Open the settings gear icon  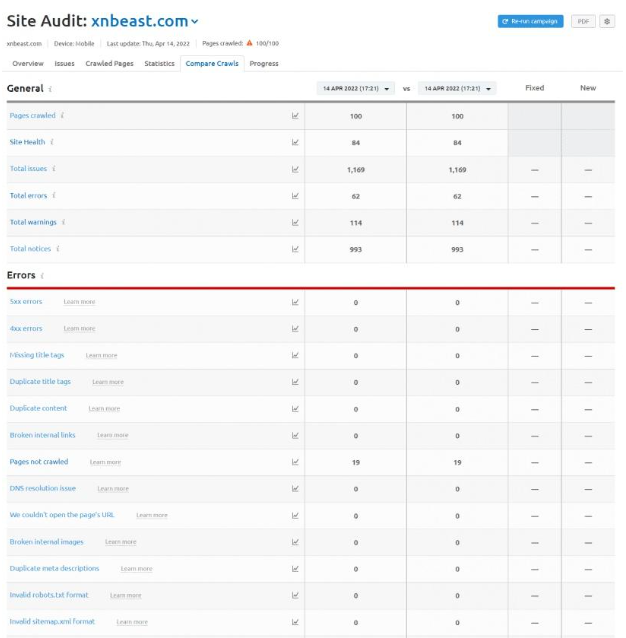607,21
